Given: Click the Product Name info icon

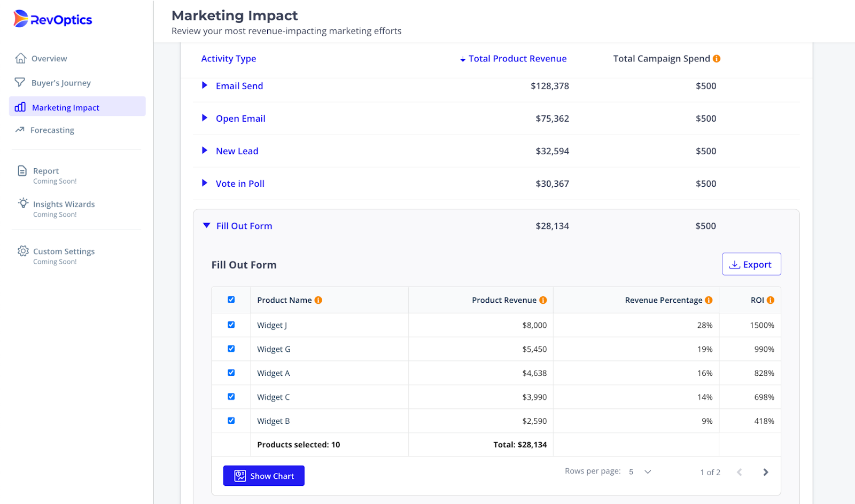Looking at the screenshot, I should click(318, 300).
